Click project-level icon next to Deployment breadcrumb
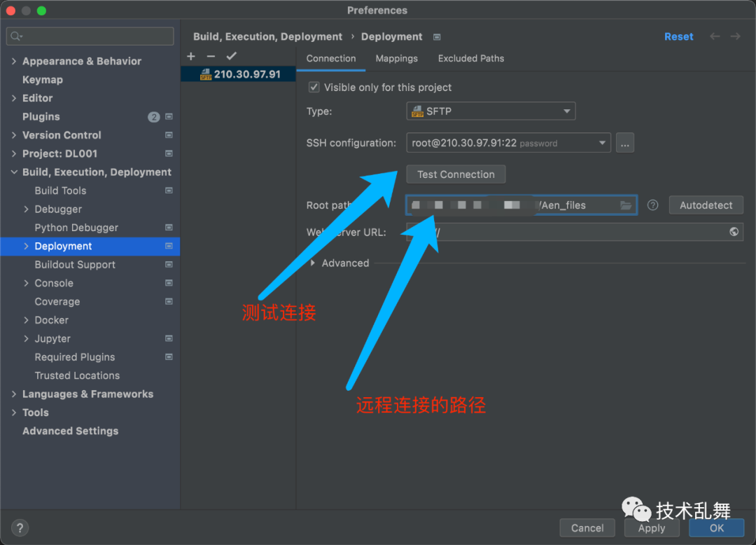756x545 pixels. (437, 37)
